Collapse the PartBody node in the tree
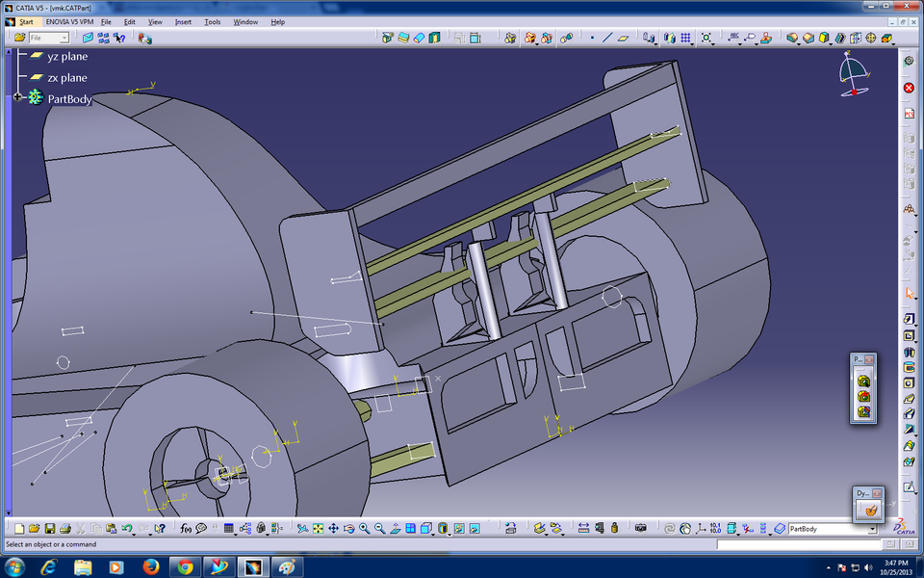This screenshot has height=578, width=924. tap(17, 96)
